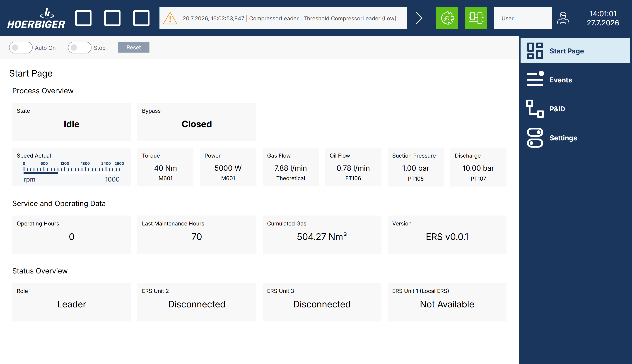Click the Status Overview heading

pos(40,271)
